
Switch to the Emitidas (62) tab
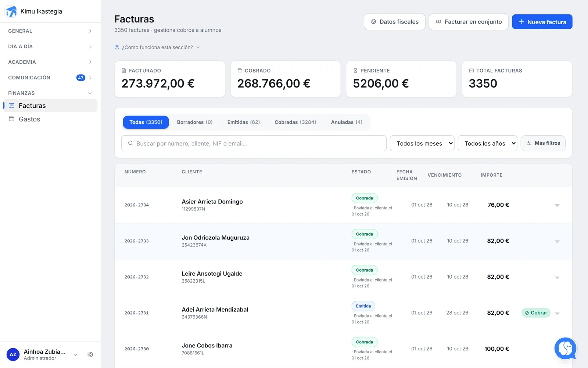pyautogui.click(x=244, y=122)
